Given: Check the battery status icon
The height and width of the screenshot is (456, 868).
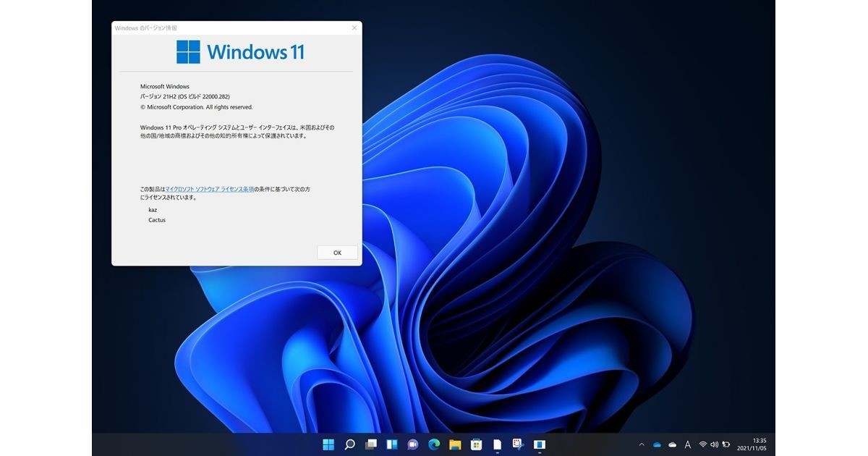Looking at the screenshot, I should coord(726,444).
